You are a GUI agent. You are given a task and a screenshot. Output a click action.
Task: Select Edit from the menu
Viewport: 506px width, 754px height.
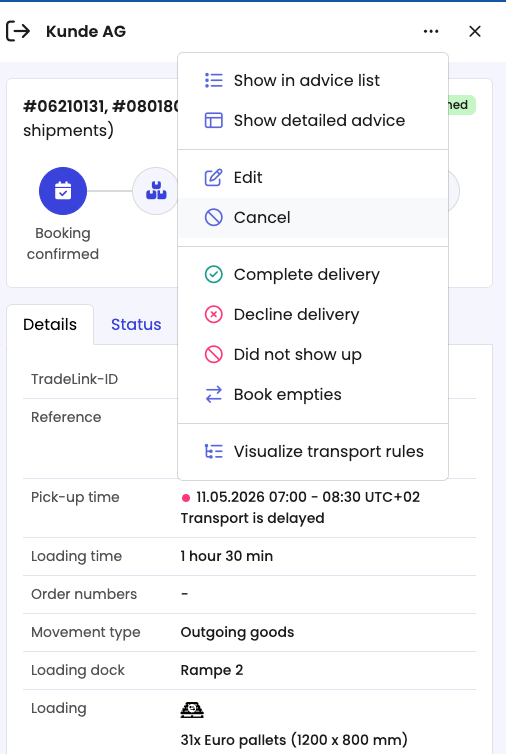click(x=313, y=177)
